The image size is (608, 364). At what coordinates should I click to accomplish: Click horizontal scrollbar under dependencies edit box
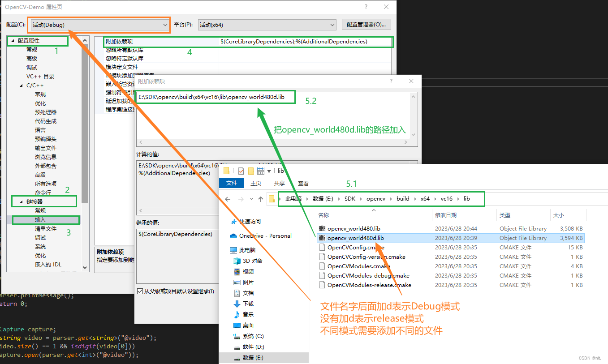[x=273, y=142]
